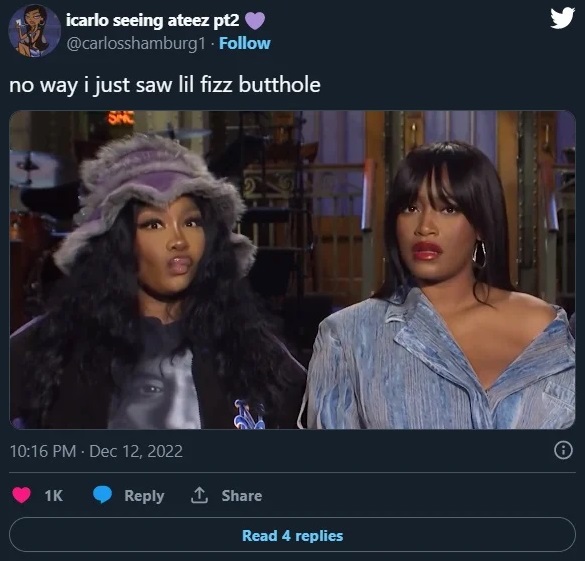Click the Twitter bird logo
This screenshot has height=561, width=585.
pos(562,18)
